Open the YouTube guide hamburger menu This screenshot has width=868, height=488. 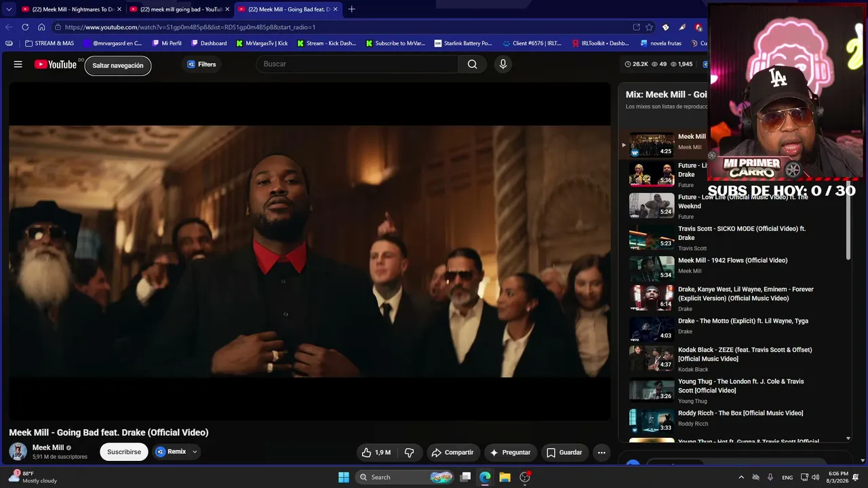click(x=18, y=64)
